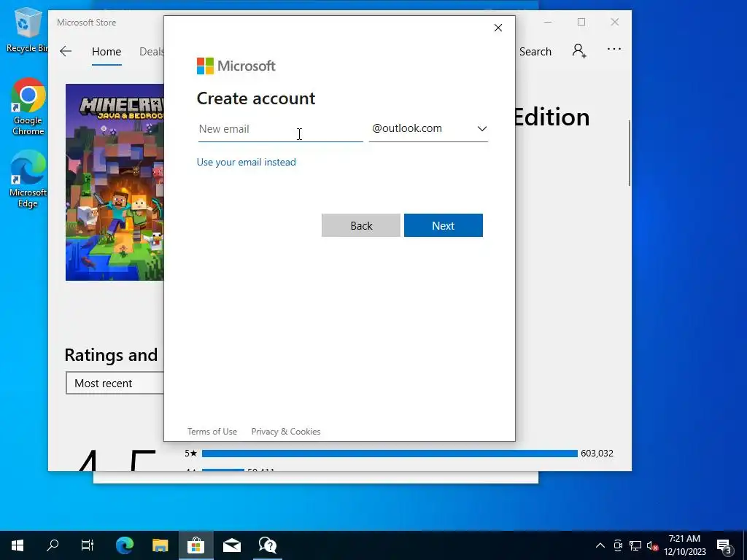Image resolution: width=747 pixels, height=560 pixels.
Task: Open the Most recent sort dropdown
Action: pyautogui.click(x=115, y=383)
